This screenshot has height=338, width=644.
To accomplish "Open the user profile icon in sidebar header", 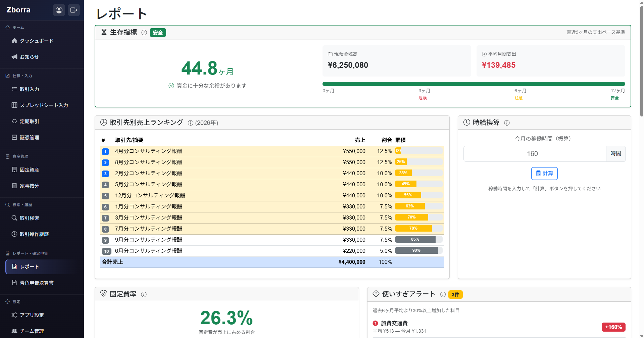I will 59,10.
